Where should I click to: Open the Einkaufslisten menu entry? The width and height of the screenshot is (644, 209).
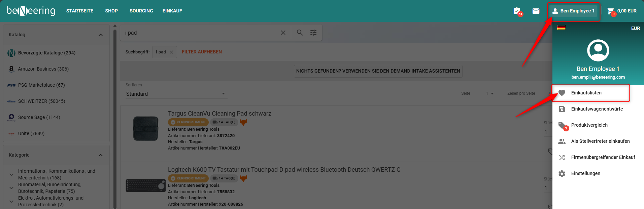586,93
